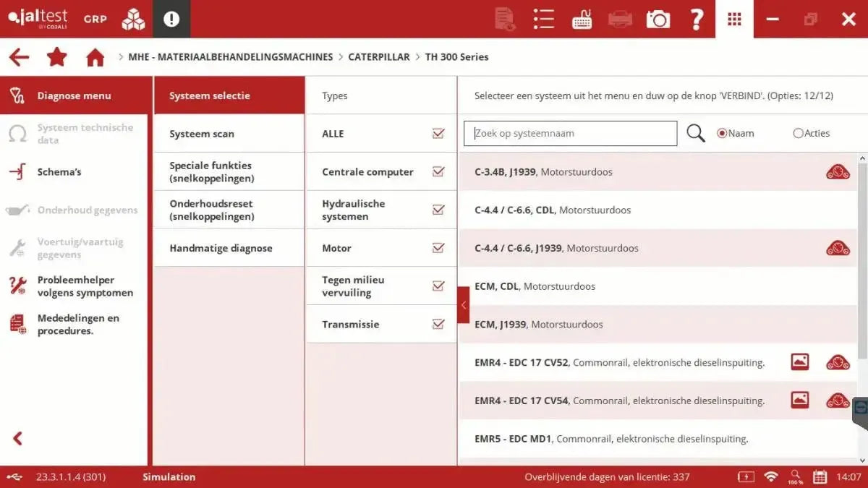Uncheck the ALLE types checkbox

click(438, 133)
